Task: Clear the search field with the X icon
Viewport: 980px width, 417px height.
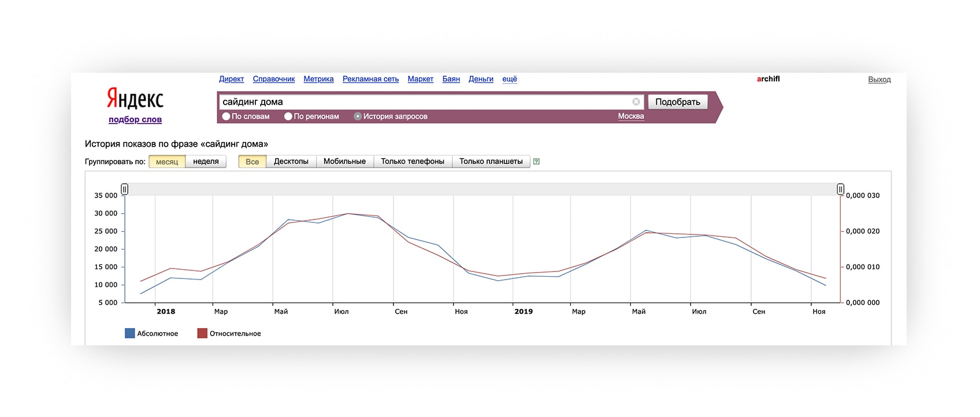Action: click(x=636, y=102)
